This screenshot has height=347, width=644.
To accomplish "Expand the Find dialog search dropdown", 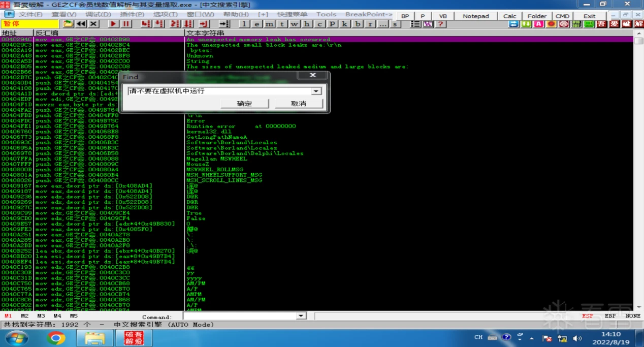I will tap(316, 91).
